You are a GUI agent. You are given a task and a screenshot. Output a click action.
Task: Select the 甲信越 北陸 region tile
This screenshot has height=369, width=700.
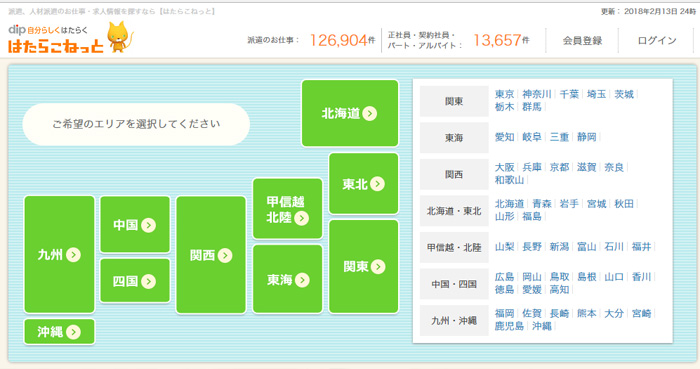pyautogui.click(x=288, y=209)
